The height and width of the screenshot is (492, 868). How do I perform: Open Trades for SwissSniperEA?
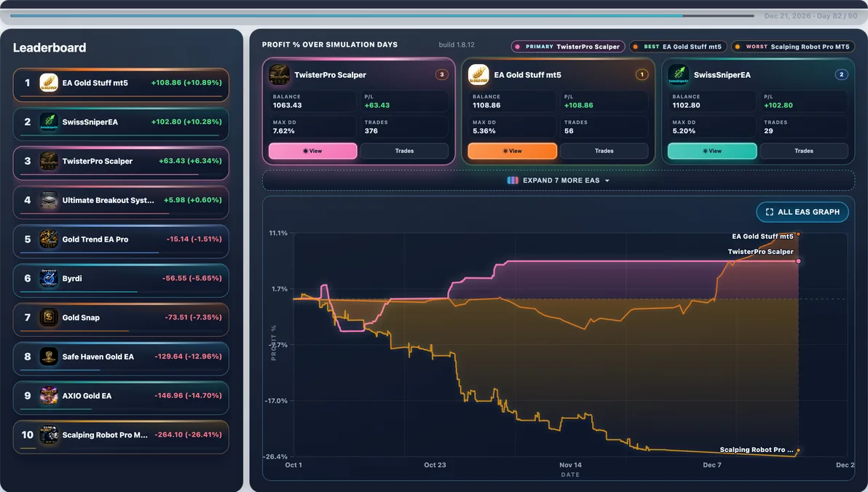(x=804, y=151)
